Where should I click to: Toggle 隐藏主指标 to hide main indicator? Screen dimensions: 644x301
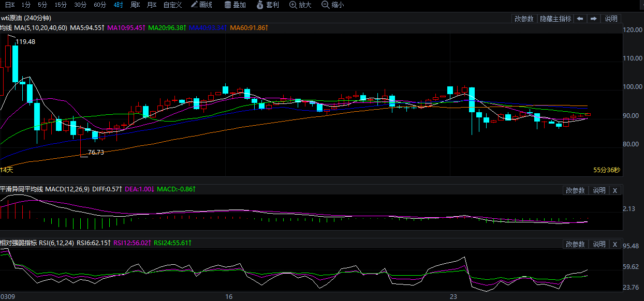[555, 19]
